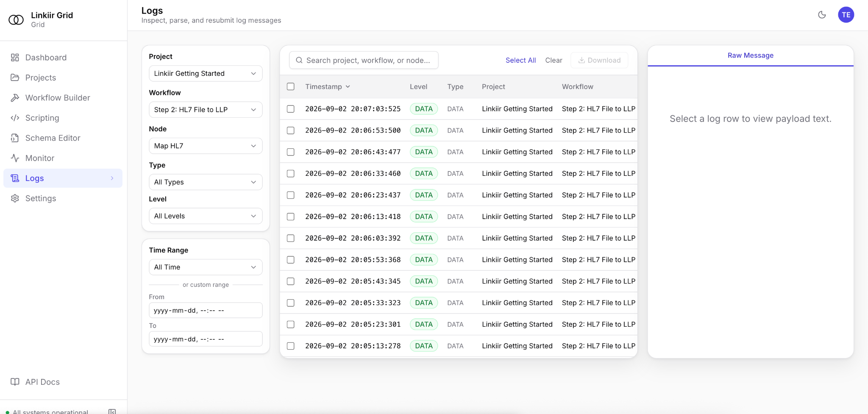Screen dimensions: 868x414
Task: Toggle dark mode with the moon icon
Action: (822, 15)
